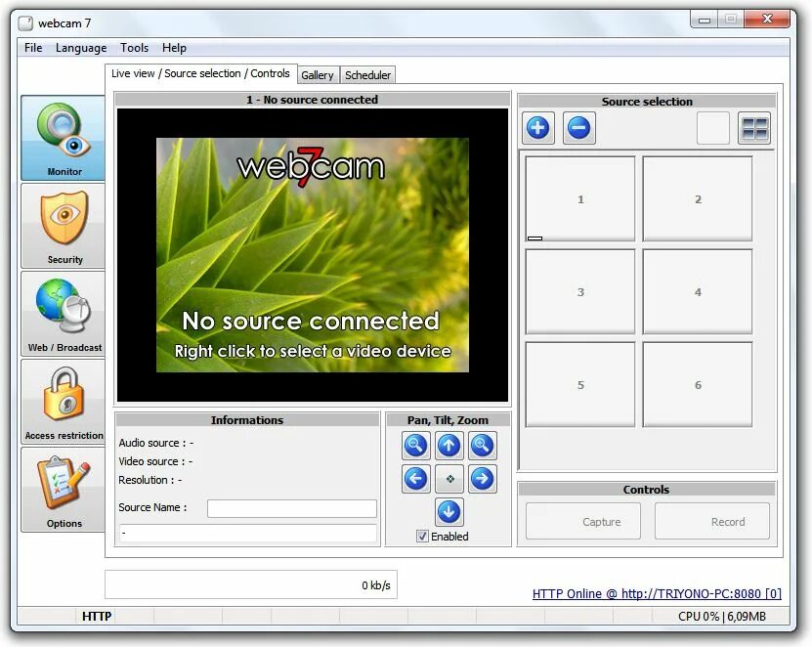The image size is (812, 647).
Task: Tilt camera up with the up arrow
Action: pos(449,446)
